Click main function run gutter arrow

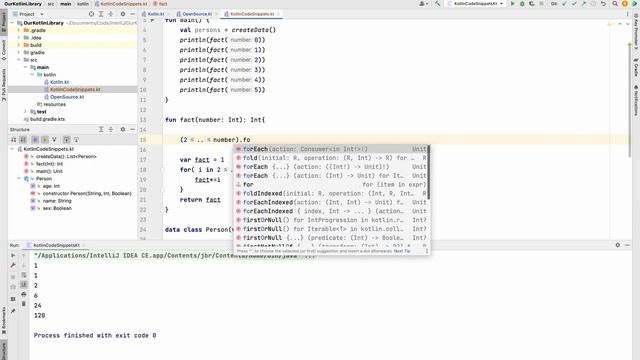pyautogui.click(x=153, y=20)
